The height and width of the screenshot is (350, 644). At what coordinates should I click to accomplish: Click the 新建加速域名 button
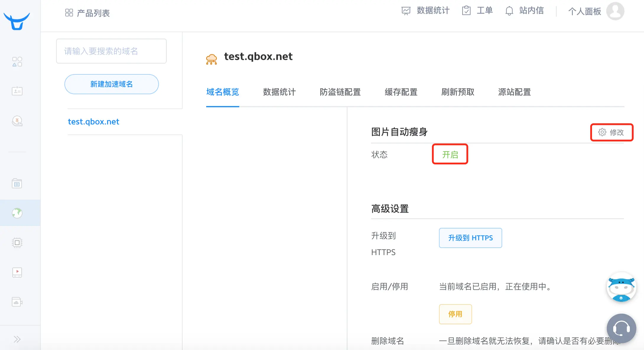point(112,84)
